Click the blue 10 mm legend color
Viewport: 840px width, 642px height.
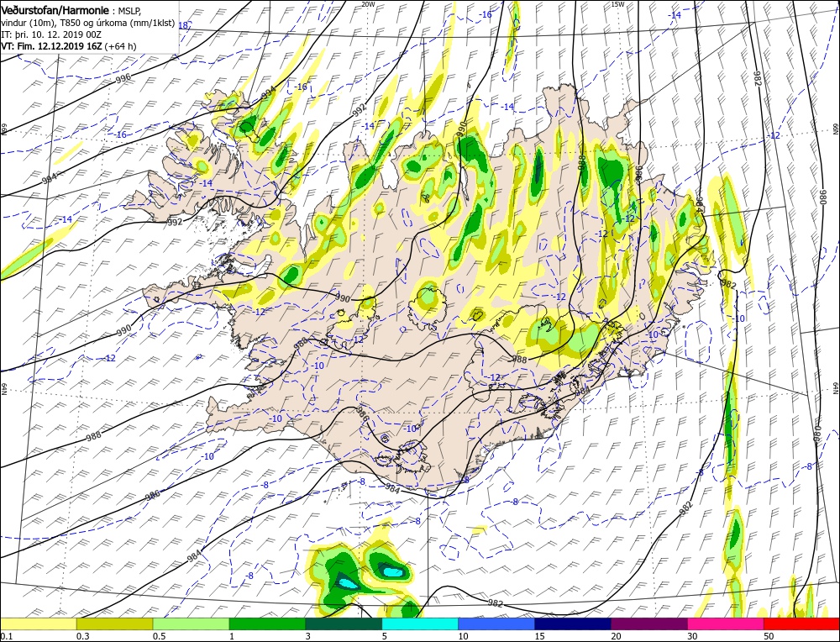[x=496, y=624]
